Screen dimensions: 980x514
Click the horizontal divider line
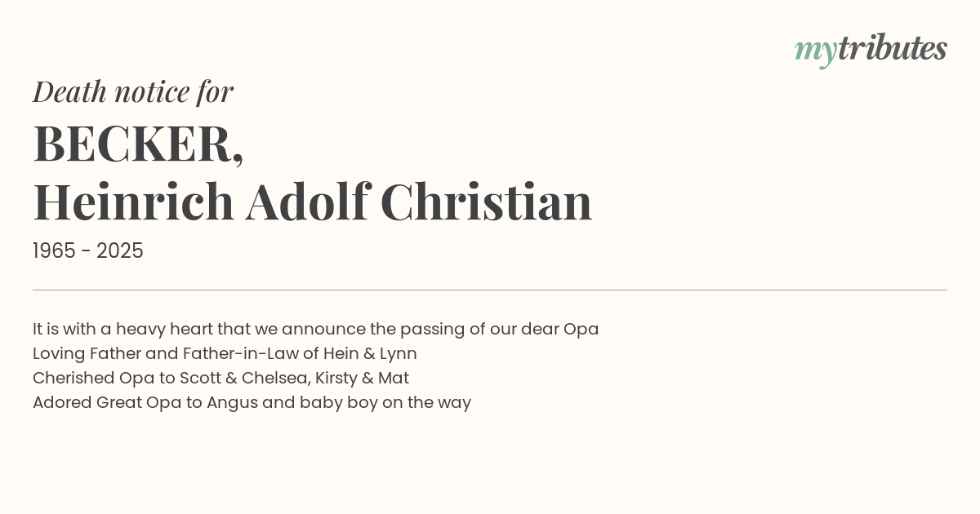tap(490, 290)
